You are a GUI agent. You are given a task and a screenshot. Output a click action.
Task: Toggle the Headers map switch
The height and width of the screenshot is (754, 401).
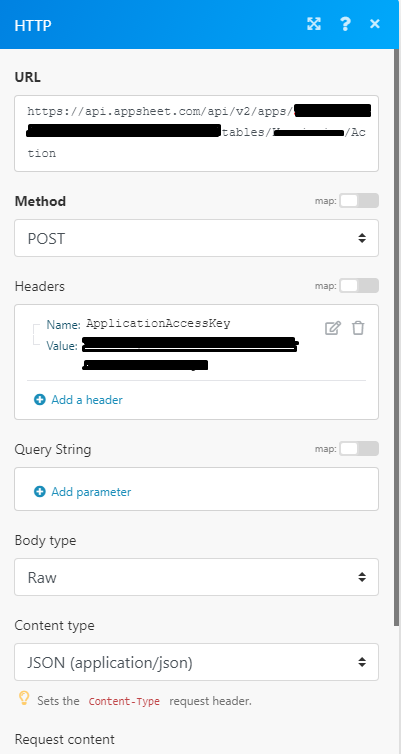coord(359,286)
